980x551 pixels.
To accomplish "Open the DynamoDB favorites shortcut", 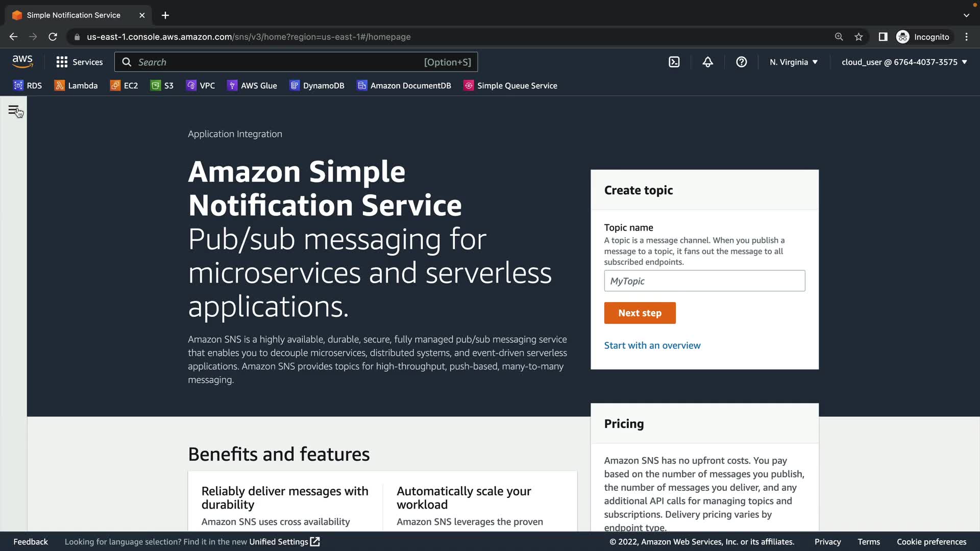I will click(317, 86).
